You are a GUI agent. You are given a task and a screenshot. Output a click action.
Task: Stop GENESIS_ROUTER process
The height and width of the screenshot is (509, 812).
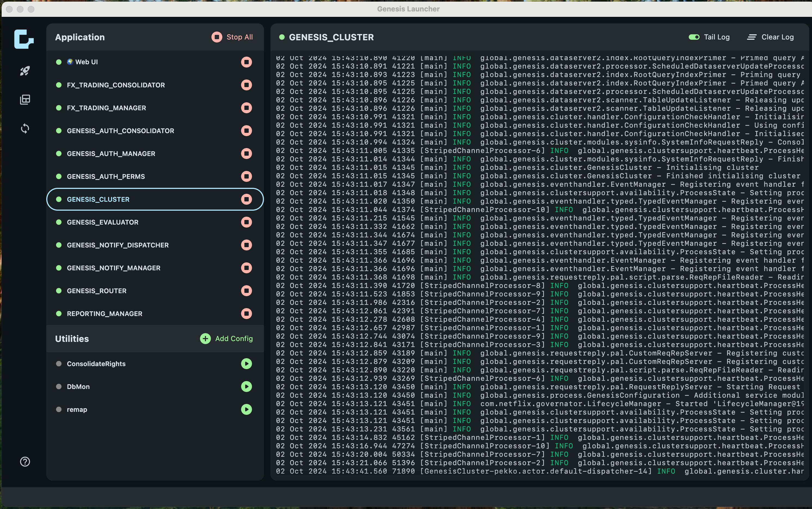[246, 291]
